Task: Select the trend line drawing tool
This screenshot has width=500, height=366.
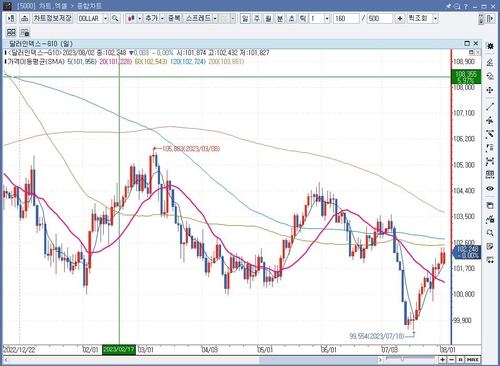Action: 490,106
